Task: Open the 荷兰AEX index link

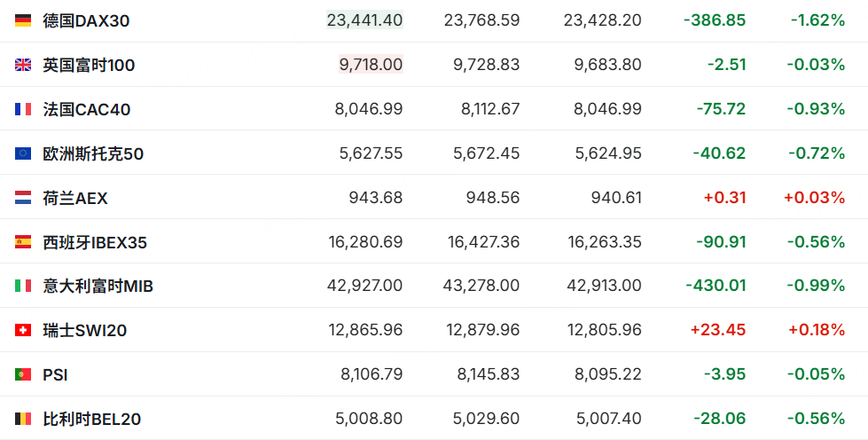Action: coord(75,198)
